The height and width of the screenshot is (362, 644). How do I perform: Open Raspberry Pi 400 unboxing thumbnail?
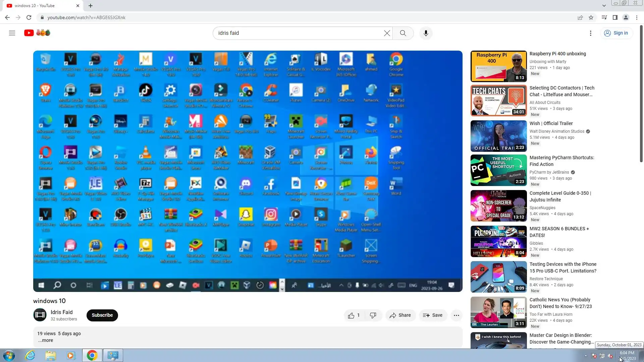click(498, 66)
